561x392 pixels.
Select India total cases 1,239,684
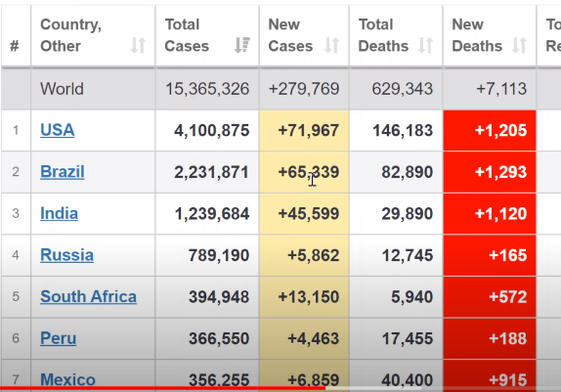(212, 214)
